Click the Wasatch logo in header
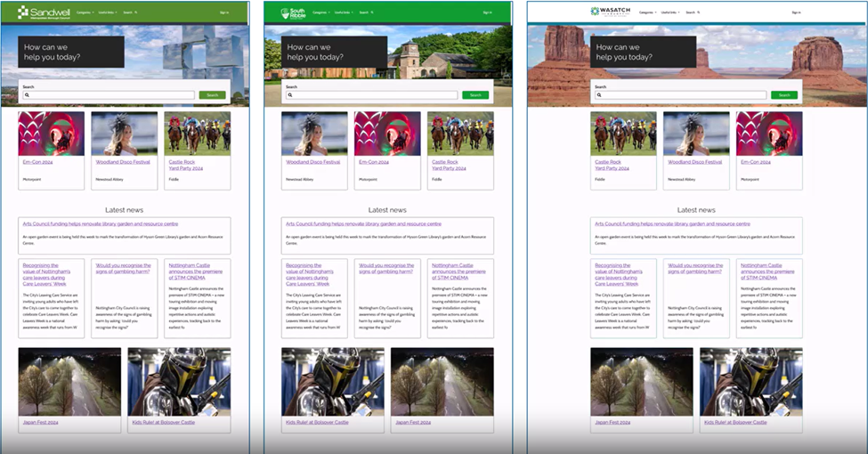The image size is (868, 454). click(x=610, y=12)
